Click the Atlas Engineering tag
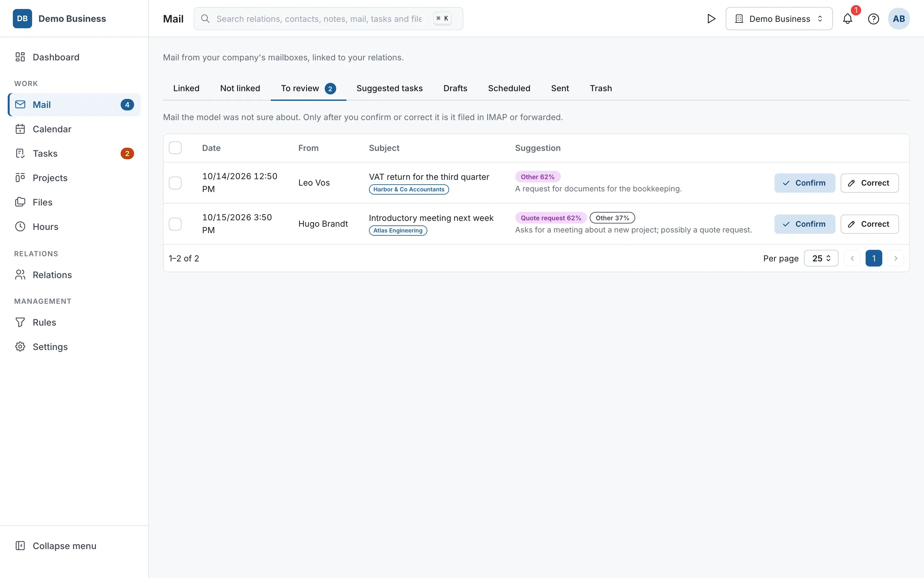 (x=398, y=231)
